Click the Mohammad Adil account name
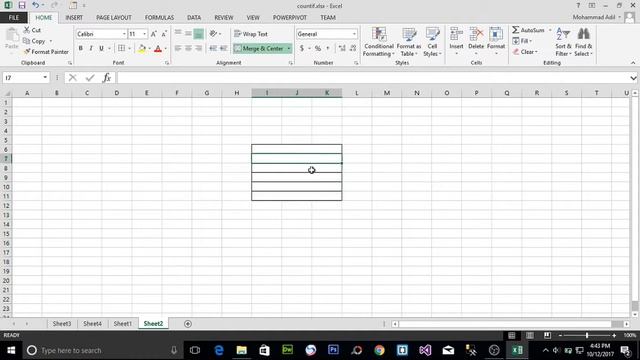640x360 pixels. [593, 17]
